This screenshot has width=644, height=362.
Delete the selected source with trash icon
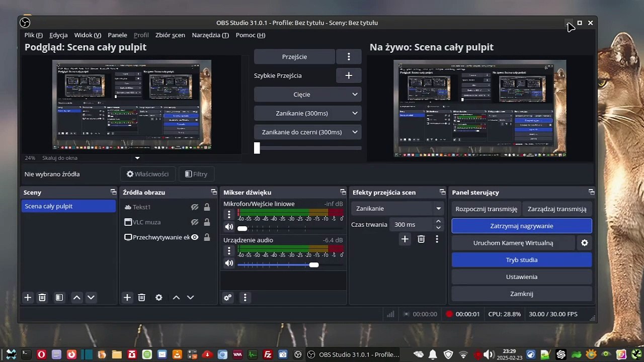[142, 298]
